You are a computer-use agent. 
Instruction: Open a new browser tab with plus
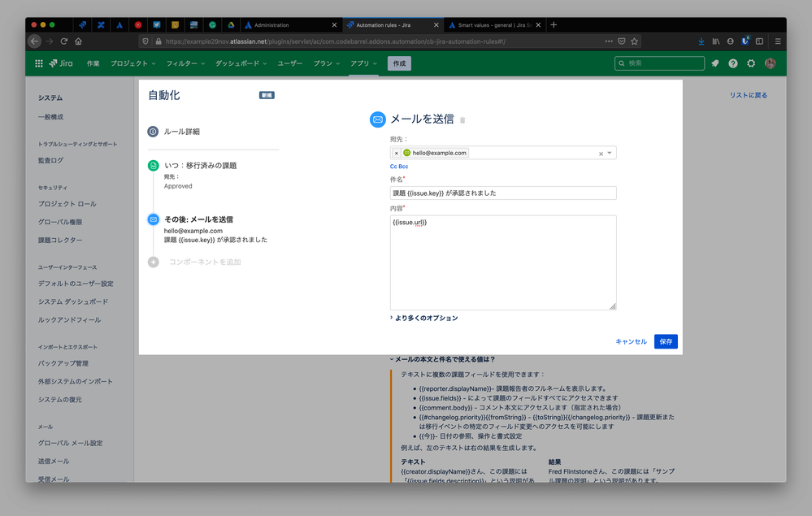[x=554, y=24]
